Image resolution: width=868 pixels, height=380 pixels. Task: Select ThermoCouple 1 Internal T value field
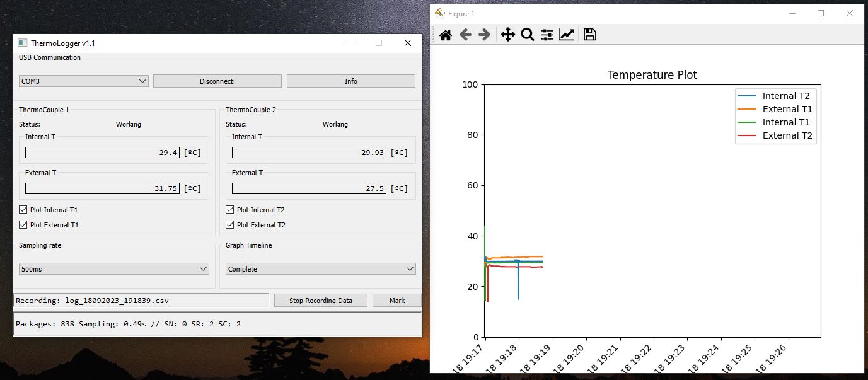point(102,153)
